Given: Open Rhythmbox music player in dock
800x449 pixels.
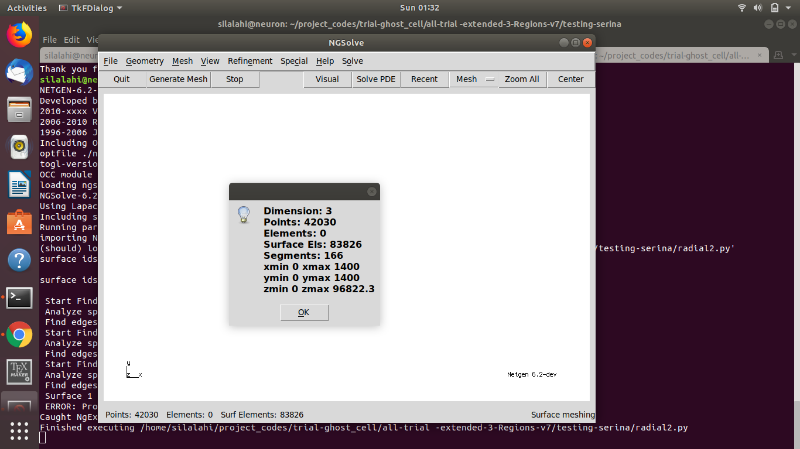Looking at the screenshot, I should click(19, 147).
